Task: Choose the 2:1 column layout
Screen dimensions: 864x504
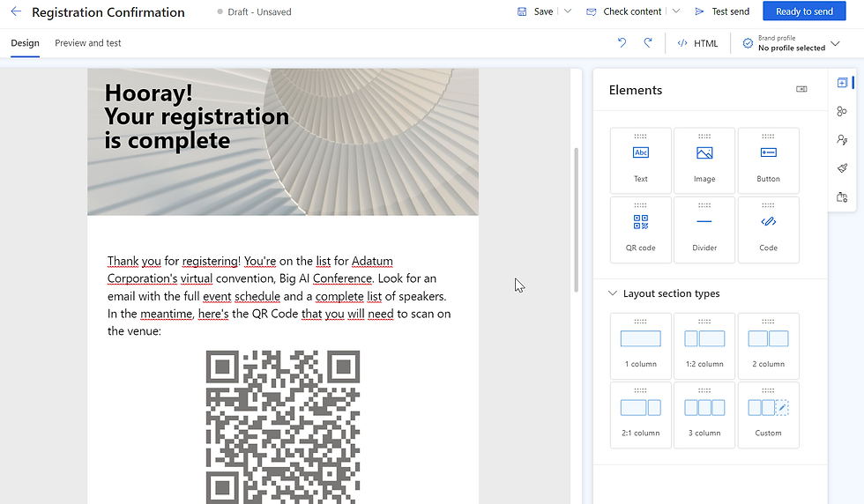Action: click(x=641, y=415)
